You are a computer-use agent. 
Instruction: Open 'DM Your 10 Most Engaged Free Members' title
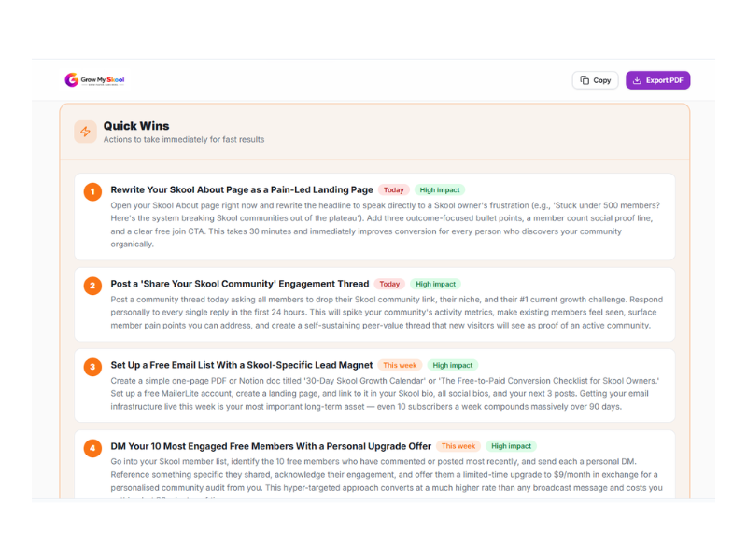[x=271, y=446]
